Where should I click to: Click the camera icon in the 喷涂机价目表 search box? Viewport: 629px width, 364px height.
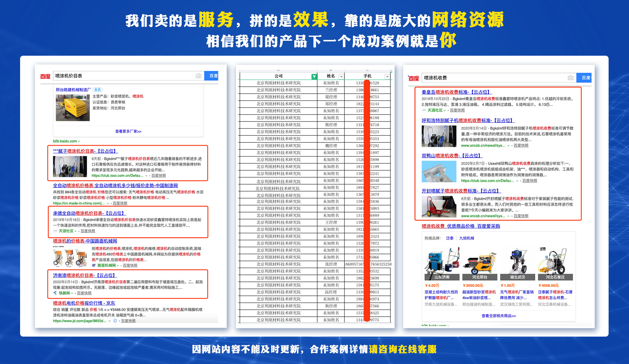coord(198,76)
